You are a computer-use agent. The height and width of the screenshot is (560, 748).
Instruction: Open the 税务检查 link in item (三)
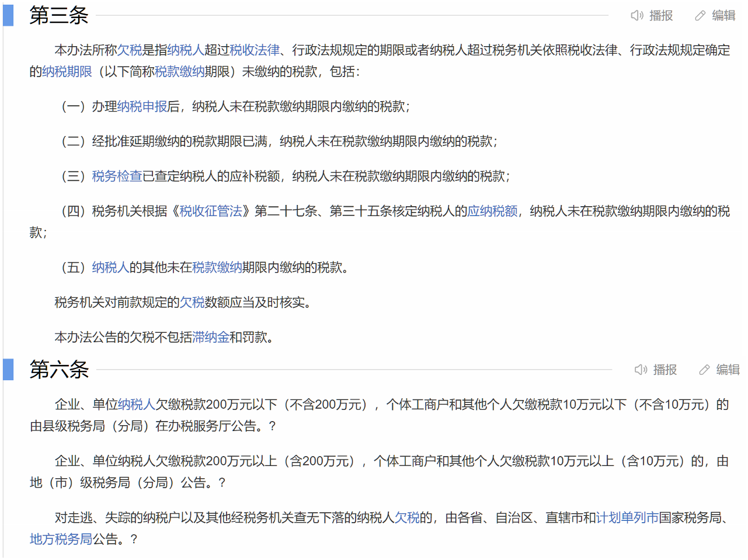[117, 176]
